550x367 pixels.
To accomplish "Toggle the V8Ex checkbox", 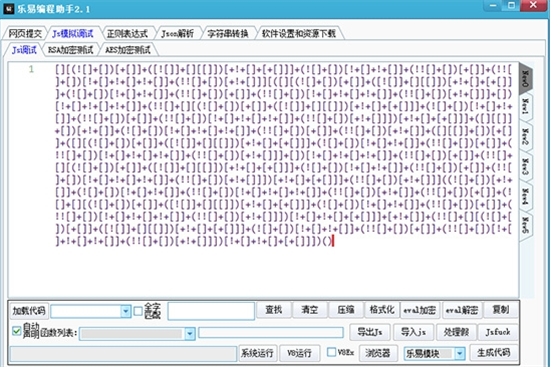I will (x=331, y=352).
